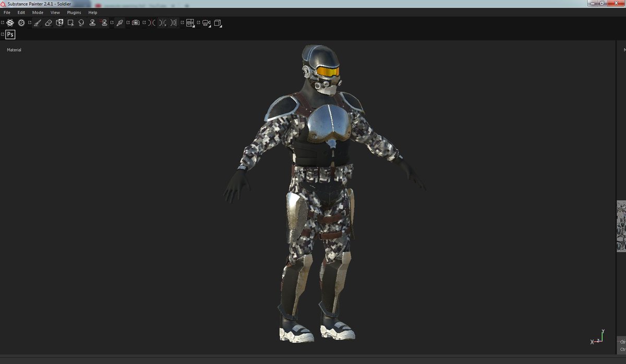Select the Clone stamp tool
This screenshot has height=364, width=626.
point(92,23)
